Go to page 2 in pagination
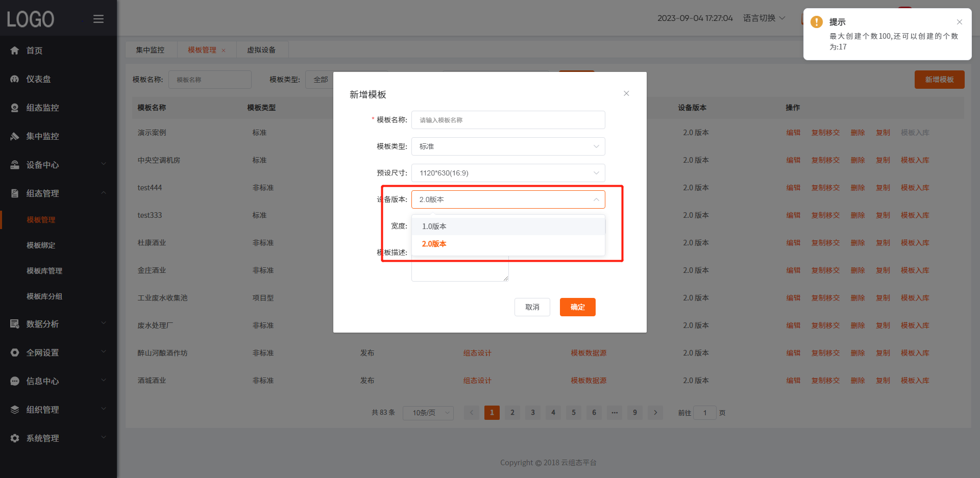 click(x=512, y=413)
